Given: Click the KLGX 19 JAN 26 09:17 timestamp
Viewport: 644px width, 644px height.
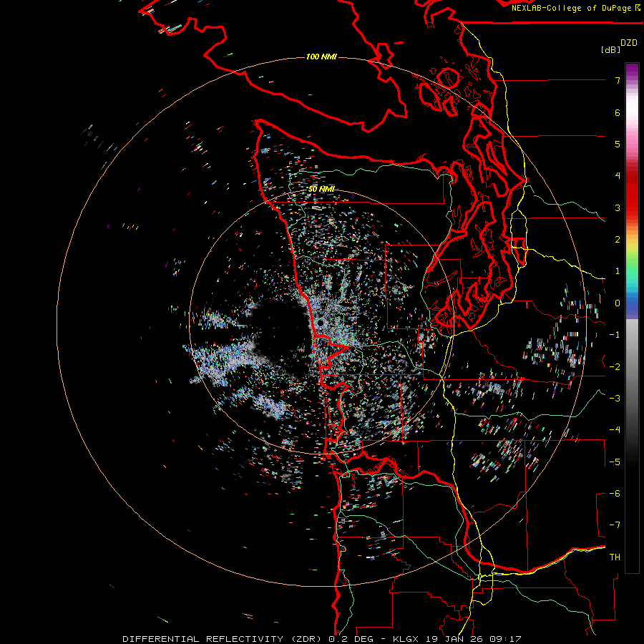Looking at the screenshot, I should coord(457,639).
